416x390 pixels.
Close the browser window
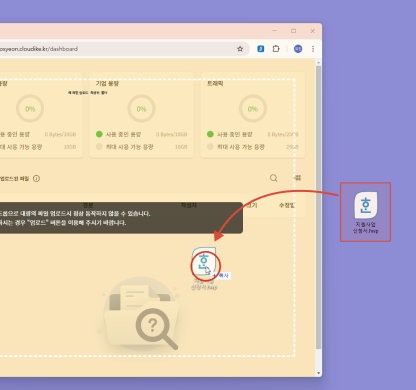click(x=312, y=31)
